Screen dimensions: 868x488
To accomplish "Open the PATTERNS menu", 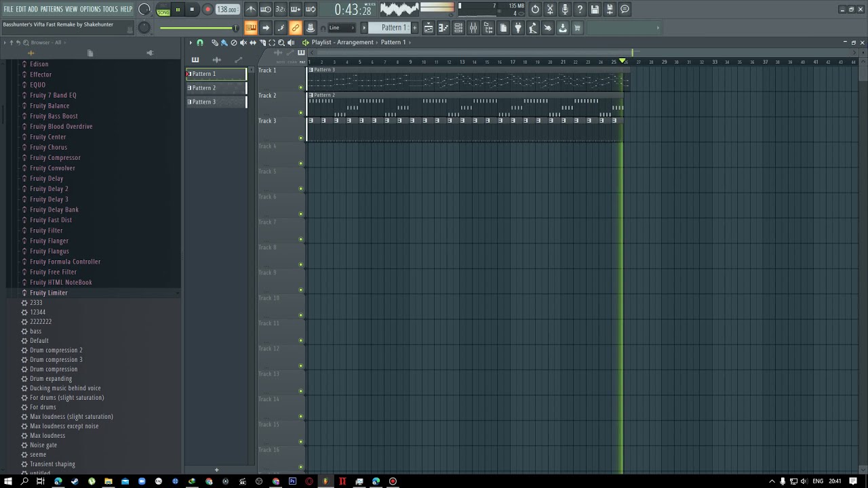I will [x=52, y=9].
